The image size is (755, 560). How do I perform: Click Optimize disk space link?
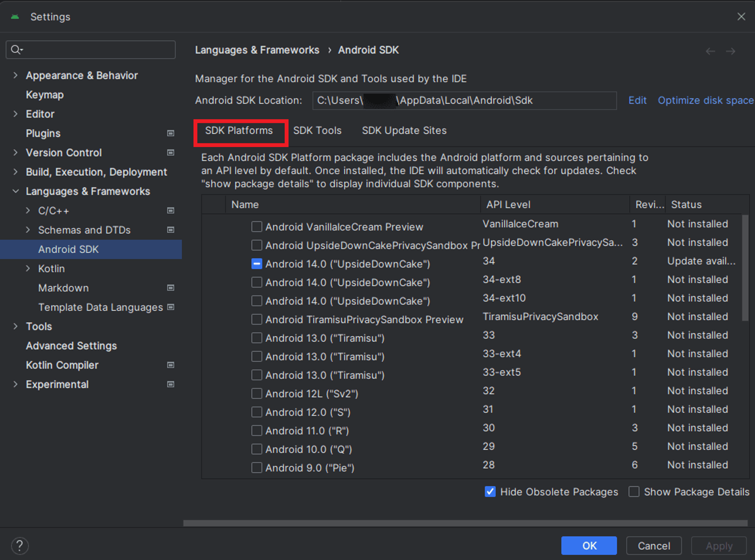point(705,100)
